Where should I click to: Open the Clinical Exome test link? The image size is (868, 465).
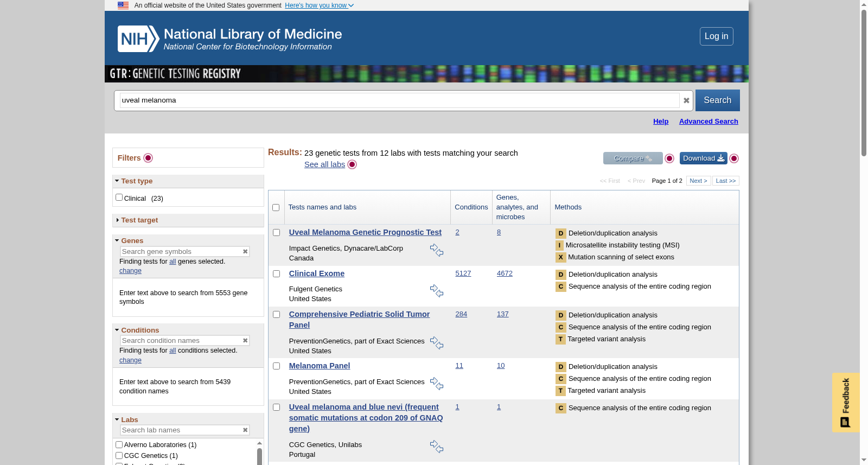coord(317,273)
